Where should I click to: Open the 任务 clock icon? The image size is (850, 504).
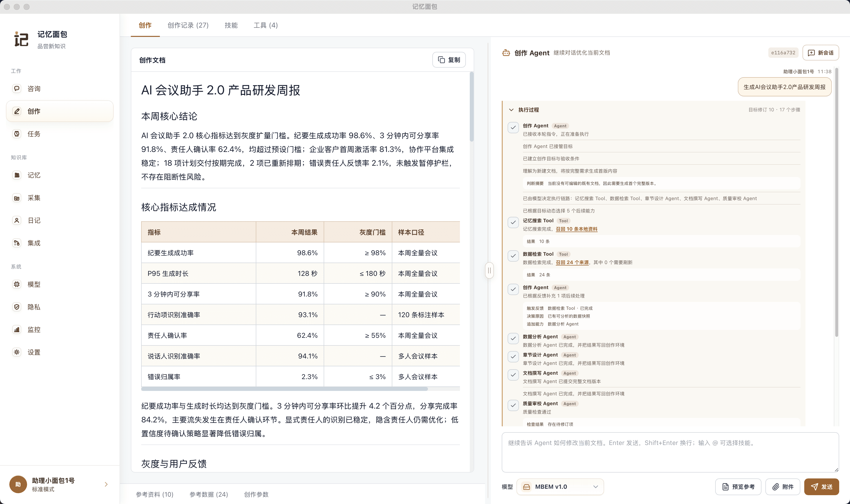tap(17, 134)
